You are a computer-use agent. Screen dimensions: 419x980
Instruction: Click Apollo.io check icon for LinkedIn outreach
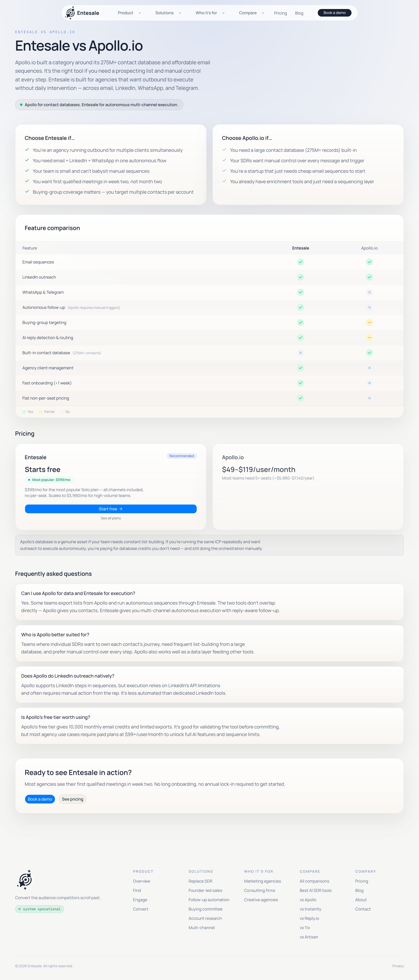click(369, 277)
